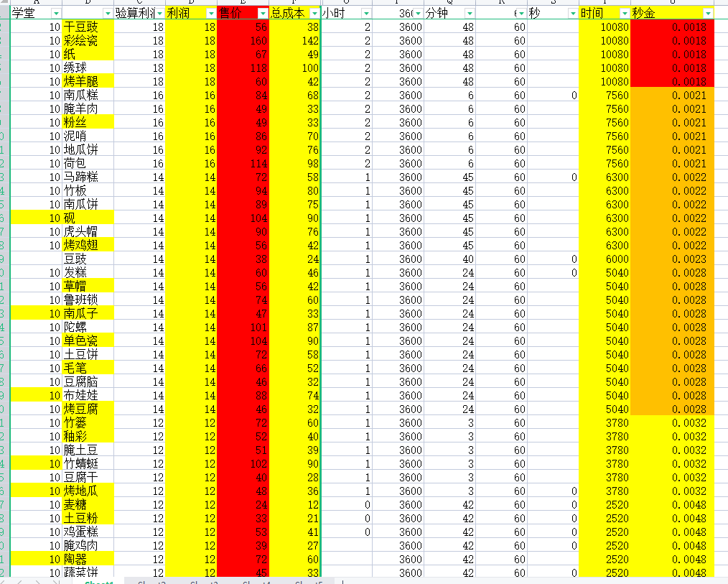Image resolution: width=728 pixels, height=584 pixels.
Task: Open the 时间 header filter dropdown
Action: (624, 14)
